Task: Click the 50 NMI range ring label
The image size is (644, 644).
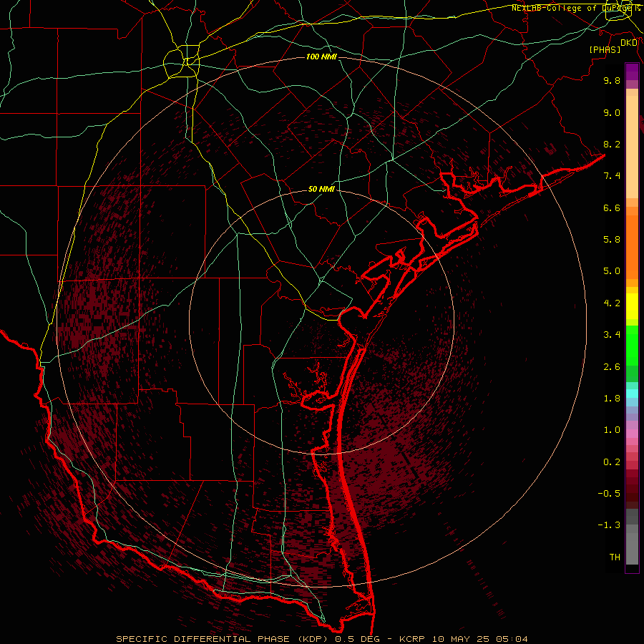Action: (x=321, y=189)
